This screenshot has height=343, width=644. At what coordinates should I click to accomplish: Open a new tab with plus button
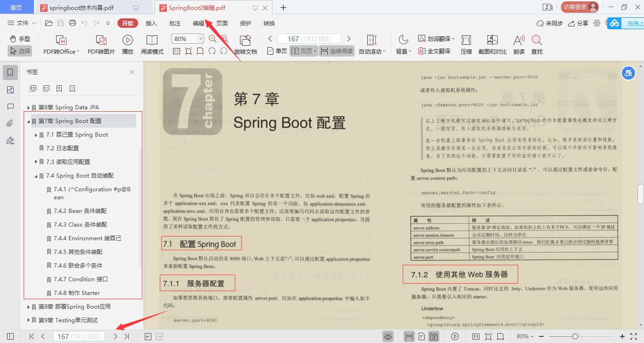(x=283, y=8)
